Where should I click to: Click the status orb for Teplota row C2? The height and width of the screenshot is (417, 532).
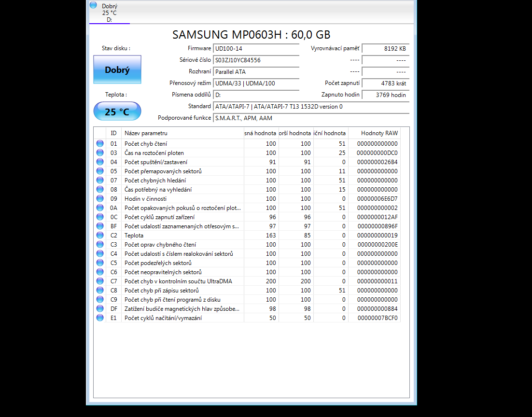tap(100, 235)
